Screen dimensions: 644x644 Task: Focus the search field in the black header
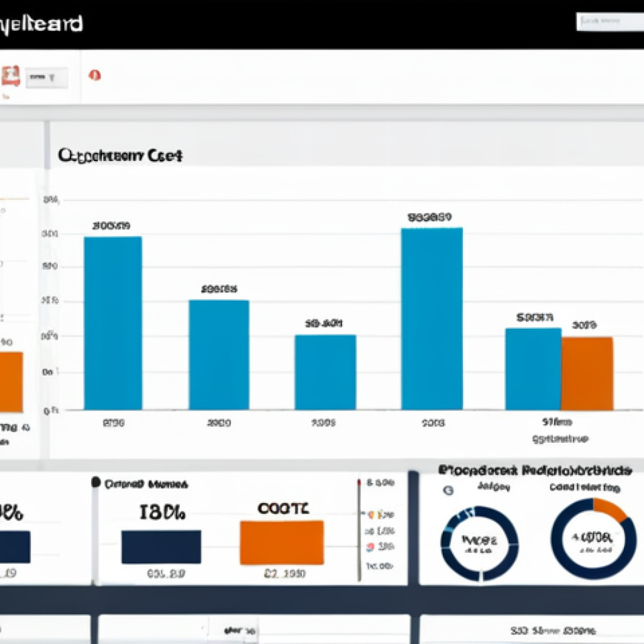pos(610,21)
